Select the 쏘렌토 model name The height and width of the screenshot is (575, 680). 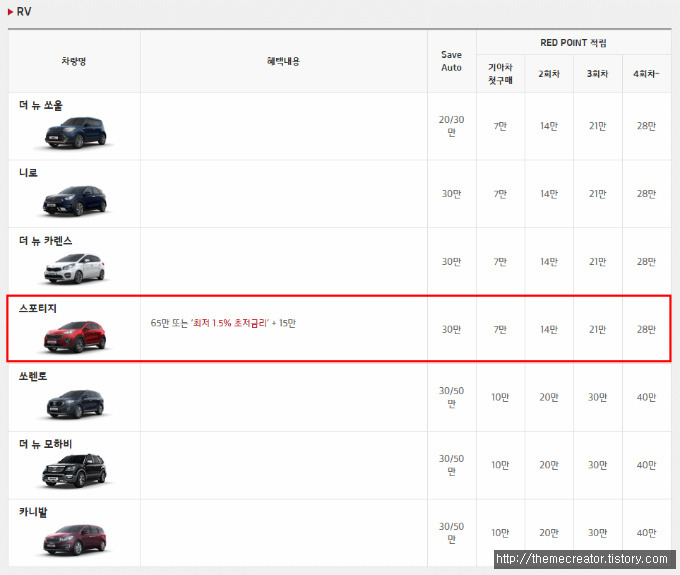(x=33, y=376)
